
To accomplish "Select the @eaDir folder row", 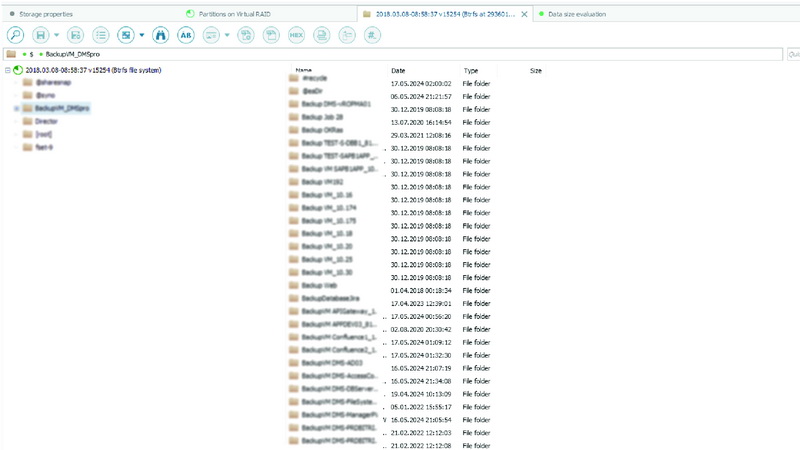I will 312,91.
